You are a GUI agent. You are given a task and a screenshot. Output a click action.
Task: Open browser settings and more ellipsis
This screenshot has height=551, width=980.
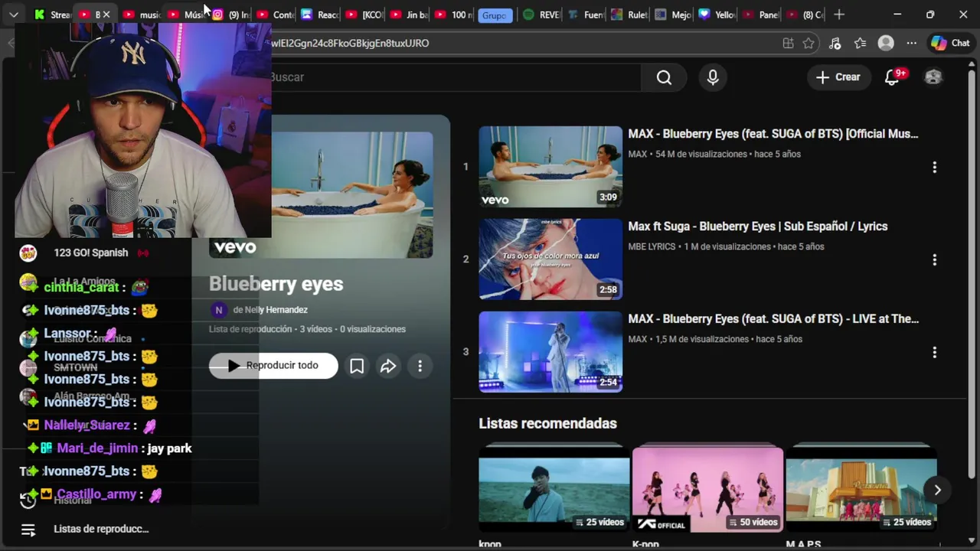(x=911, y=44)
